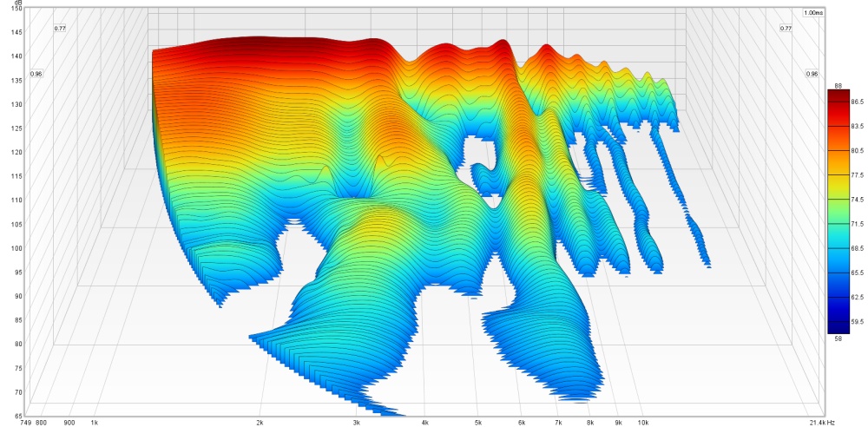Click the 86.5 legend value
Screen dimensions: 868x427
coord(858,102)
